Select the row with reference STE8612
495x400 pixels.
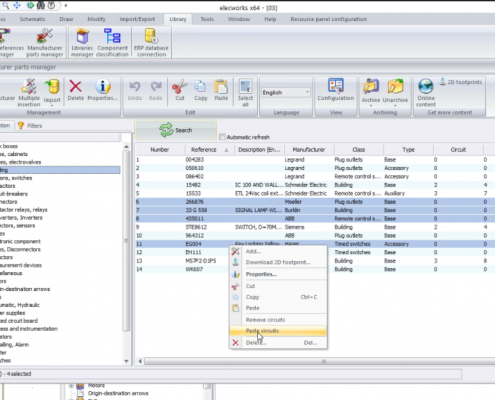tap(315, 227)
